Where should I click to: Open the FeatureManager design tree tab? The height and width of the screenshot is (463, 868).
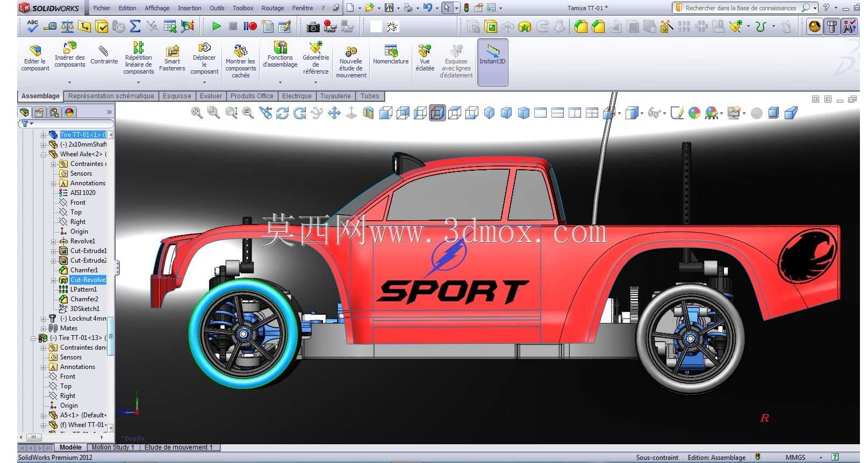(x=24, y=112)
